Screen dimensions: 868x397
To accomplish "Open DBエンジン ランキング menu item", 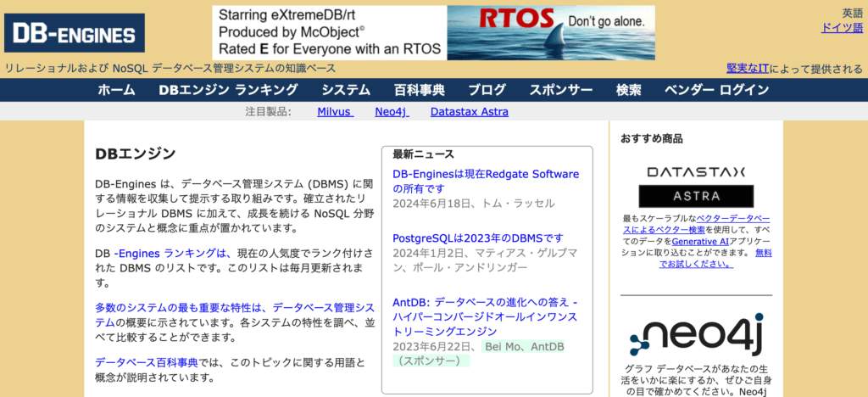I will tap(228, 90).
